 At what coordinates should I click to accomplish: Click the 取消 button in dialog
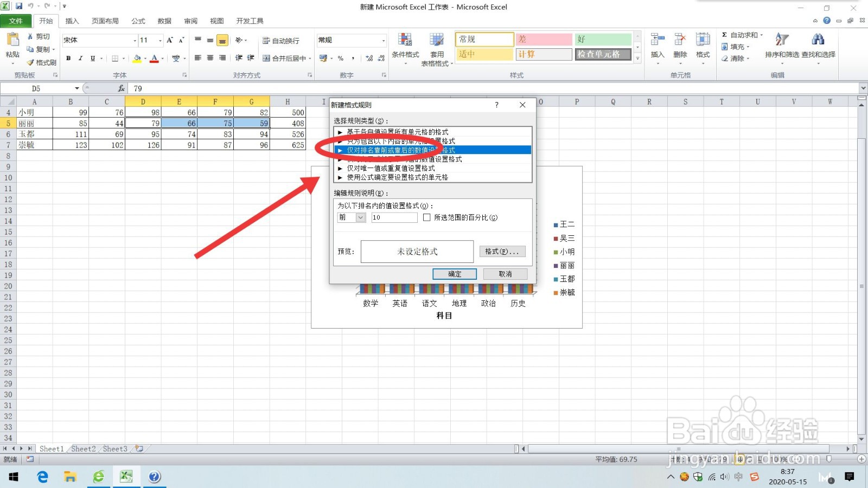(505, 274)
